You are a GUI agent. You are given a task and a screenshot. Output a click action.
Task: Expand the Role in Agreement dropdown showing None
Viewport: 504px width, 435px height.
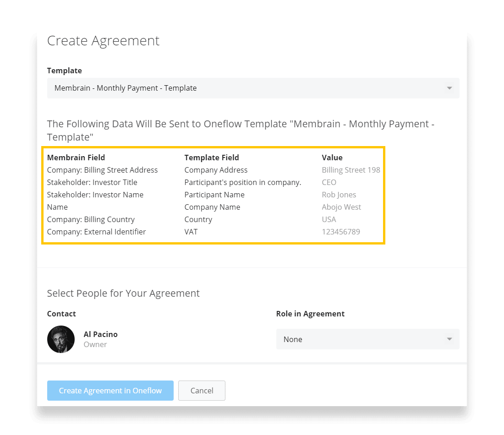click(x=367, y=339)
